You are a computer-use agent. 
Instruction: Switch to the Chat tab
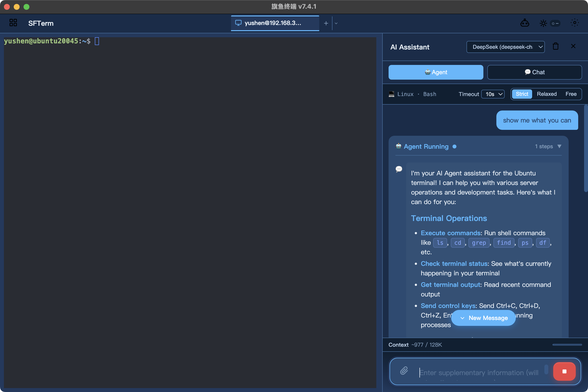(x=534, y=72)
